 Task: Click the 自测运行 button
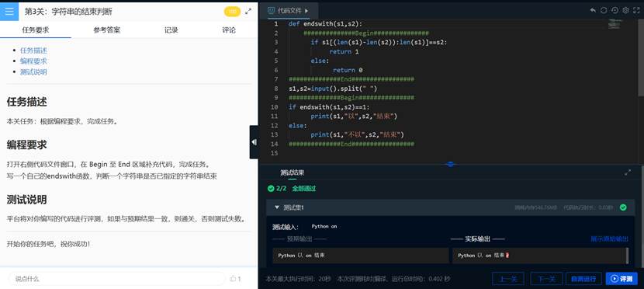pyautogui.click(x=583, y=279)
